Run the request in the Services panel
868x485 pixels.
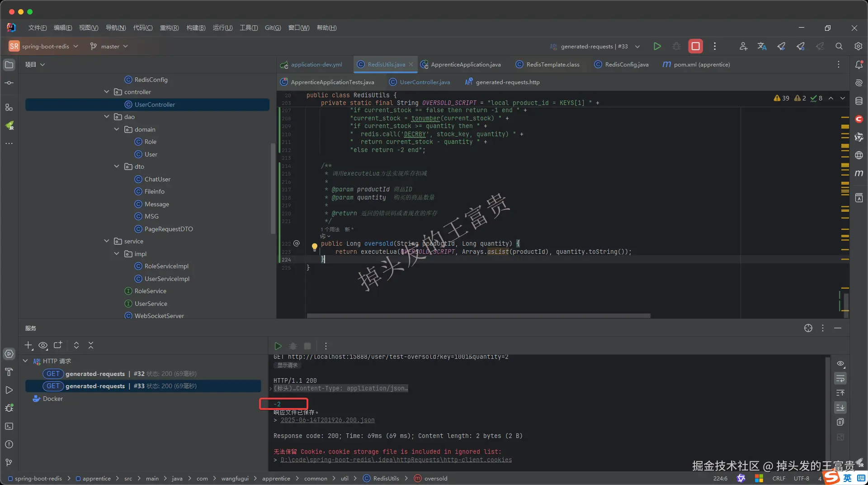pos(278,346)
